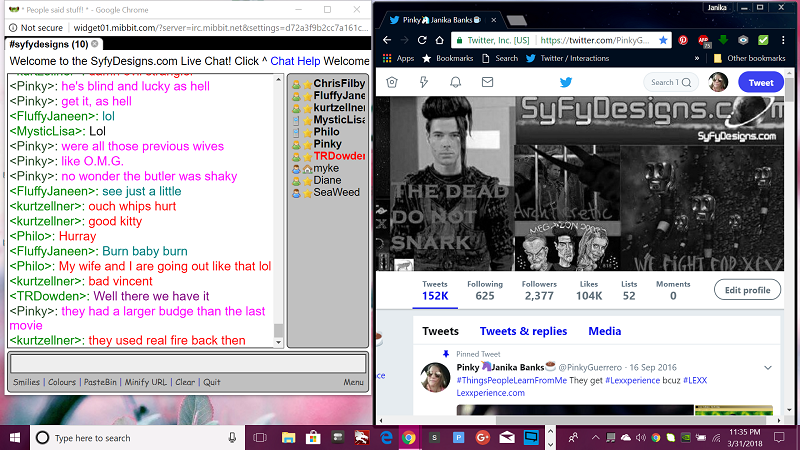The width and height of the screenshot is (800, 450).
Task: Launch Microsoft Edge from taskbar
Action: (386, 438)
